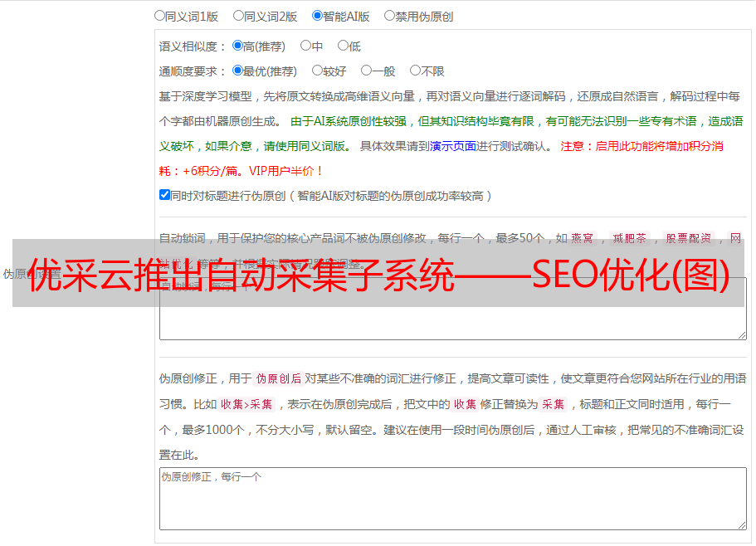Set 通顺度要求 to 最优(推荐)
Screen dimensions: 756x546
[x=237, y=71]
